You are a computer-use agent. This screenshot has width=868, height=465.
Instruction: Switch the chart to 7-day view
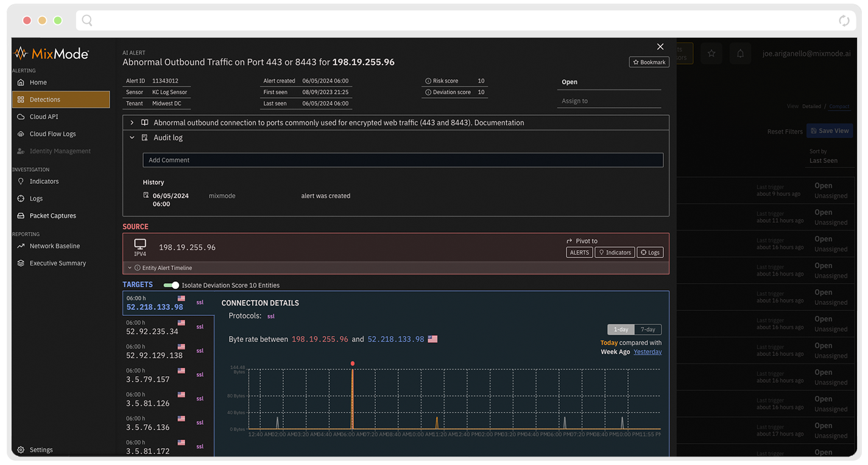coord(647,329)
